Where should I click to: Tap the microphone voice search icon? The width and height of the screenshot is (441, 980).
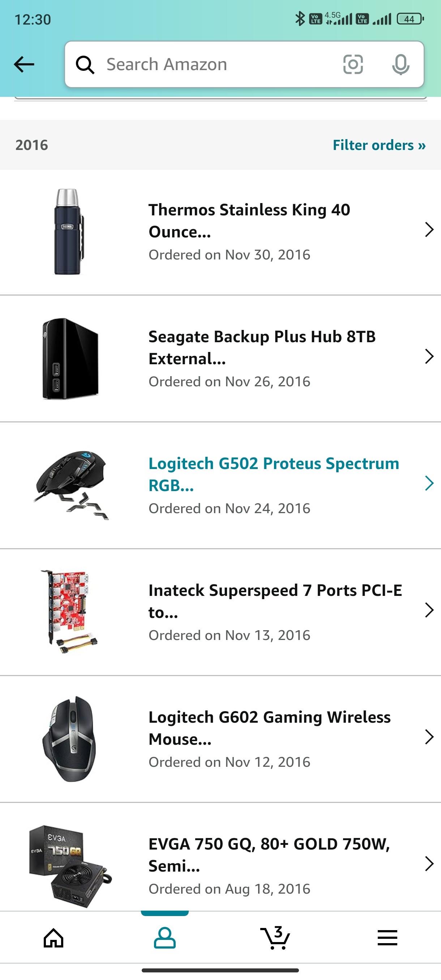click(x=400, y=64)
